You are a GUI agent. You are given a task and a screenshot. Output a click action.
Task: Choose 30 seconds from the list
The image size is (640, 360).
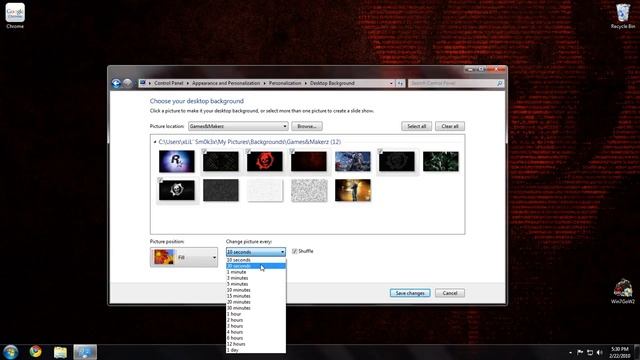pyautogui.click(x=256, y=266)
